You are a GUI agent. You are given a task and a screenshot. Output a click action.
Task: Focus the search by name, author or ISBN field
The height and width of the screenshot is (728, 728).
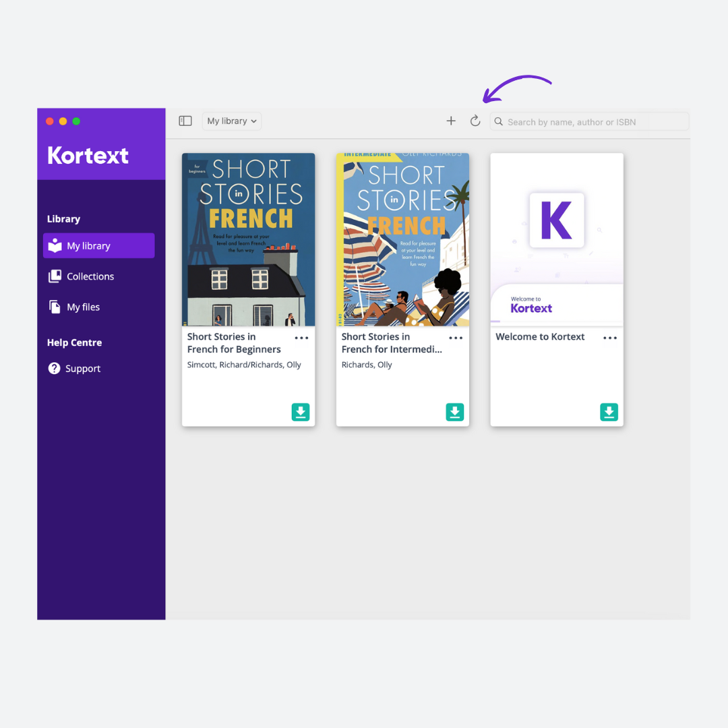[x=589, y=121]
